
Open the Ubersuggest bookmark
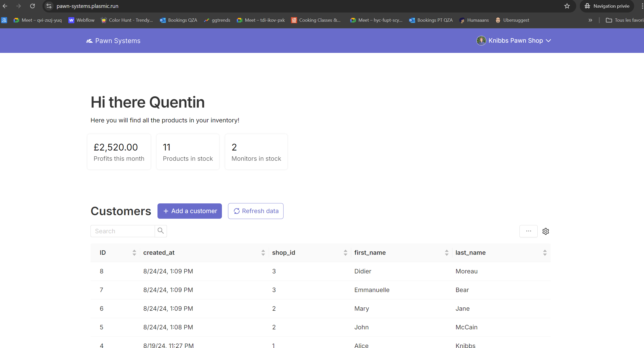point(512,20)
